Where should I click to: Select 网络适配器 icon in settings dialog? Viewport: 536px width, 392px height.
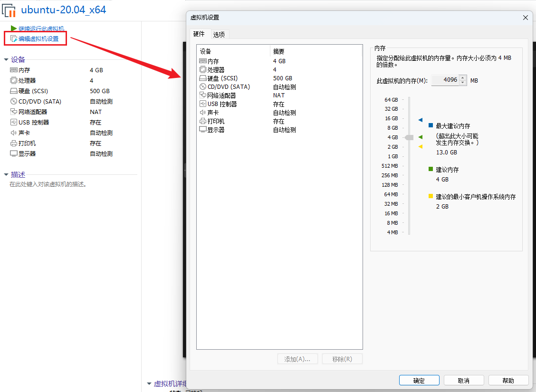(203, 96)
